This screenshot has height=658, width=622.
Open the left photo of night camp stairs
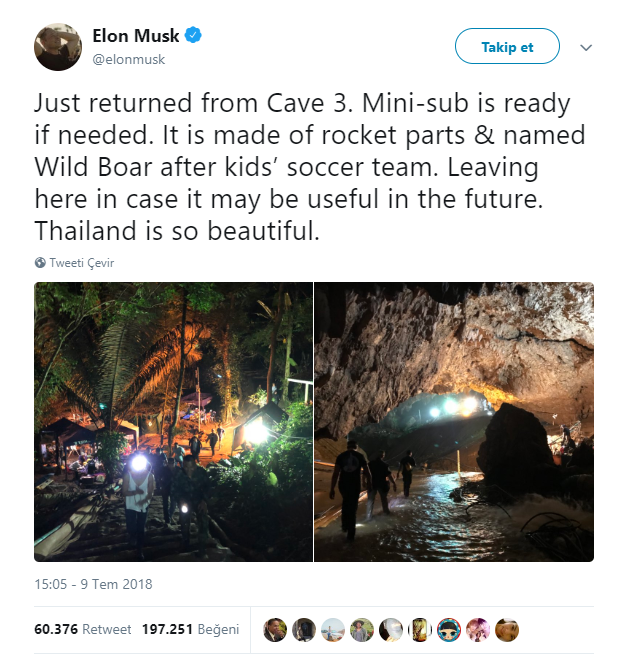pyautogui.click(x=173, y=421)
